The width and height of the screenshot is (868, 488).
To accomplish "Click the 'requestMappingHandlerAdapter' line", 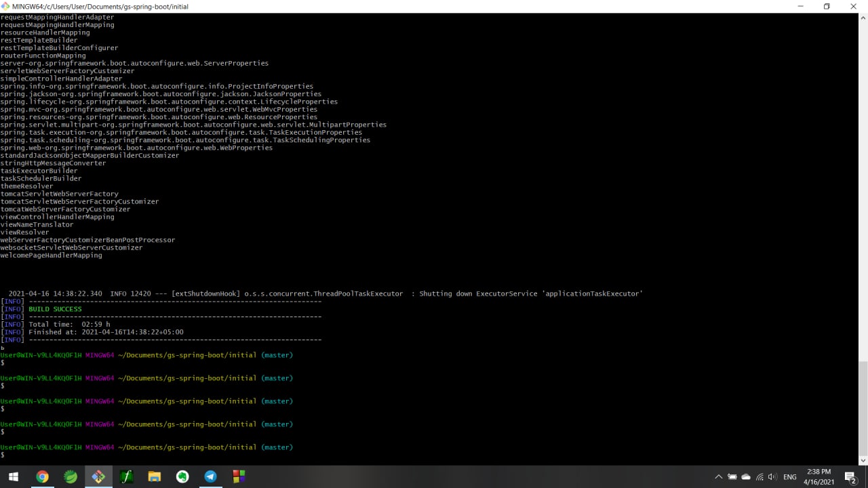I will (x=57, y=17).
